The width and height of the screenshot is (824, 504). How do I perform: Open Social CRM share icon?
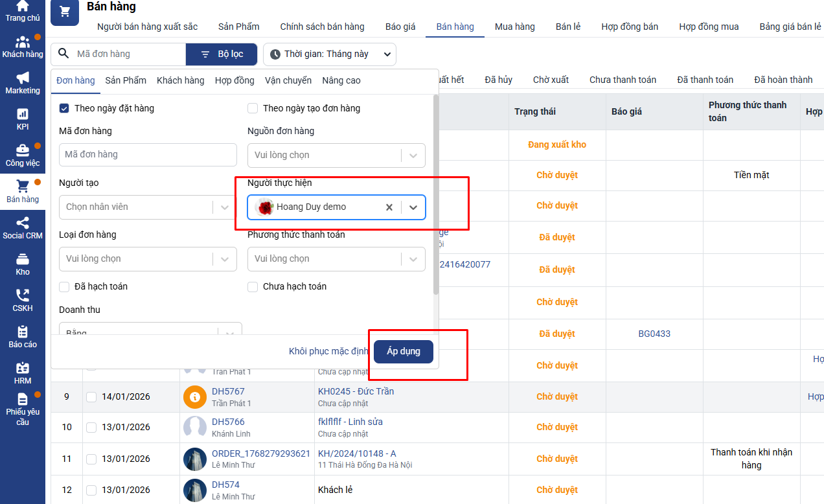tap(23, 228)
